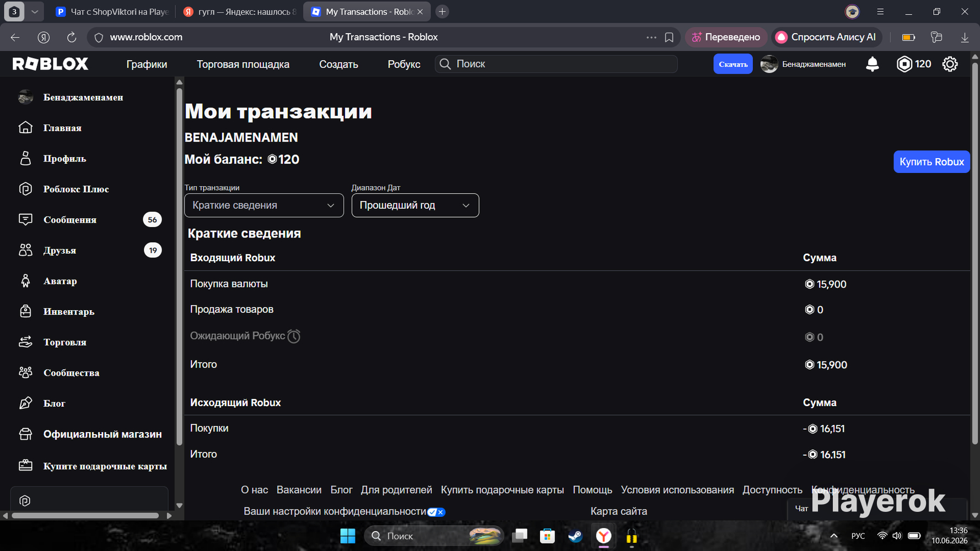The width and height of the screenshot is (980, 551).
Task: Click the Roblox logo in the header
Action: [x=50, y=64]
